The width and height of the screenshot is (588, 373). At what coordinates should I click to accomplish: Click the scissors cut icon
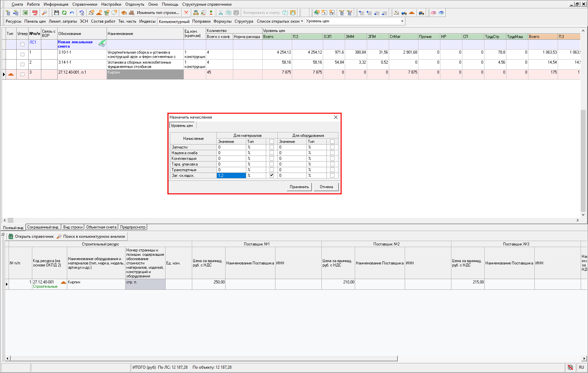tap(221, 13)
